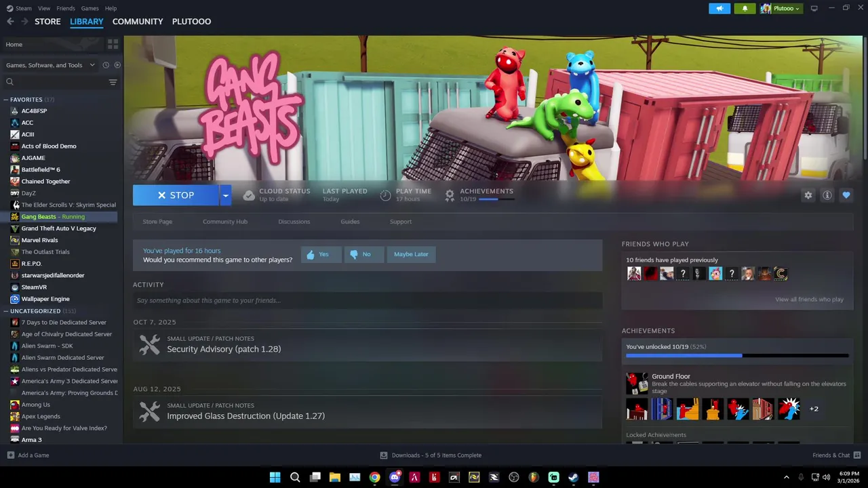Open OBS Studio from the taskbar
This screenshot has width=868, height=488.
pyautogui.click(x=513, y=477)
